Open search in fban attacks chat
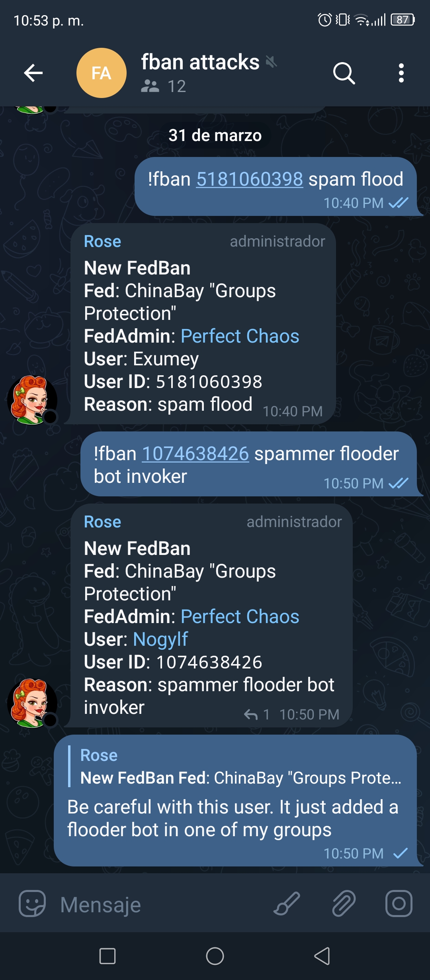 pyautogui.click(x=344, y=73)
